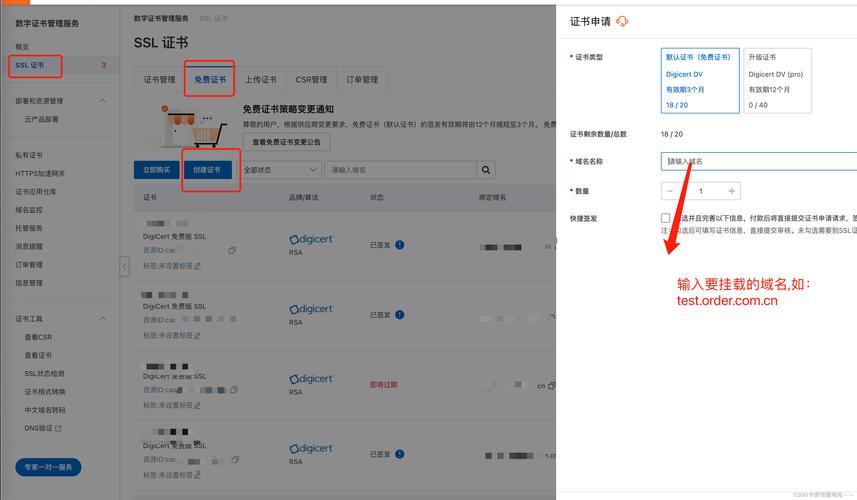The height and width of the screenshot is (500, 857).
Task: Switch to the 免费证书 tab
Action: point(210,80)
